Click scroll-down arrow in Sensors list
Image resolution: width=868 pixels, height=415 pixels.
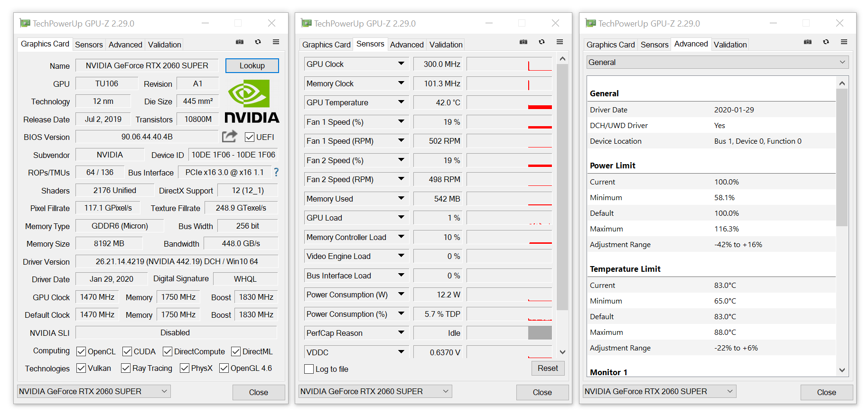(562, 352)
